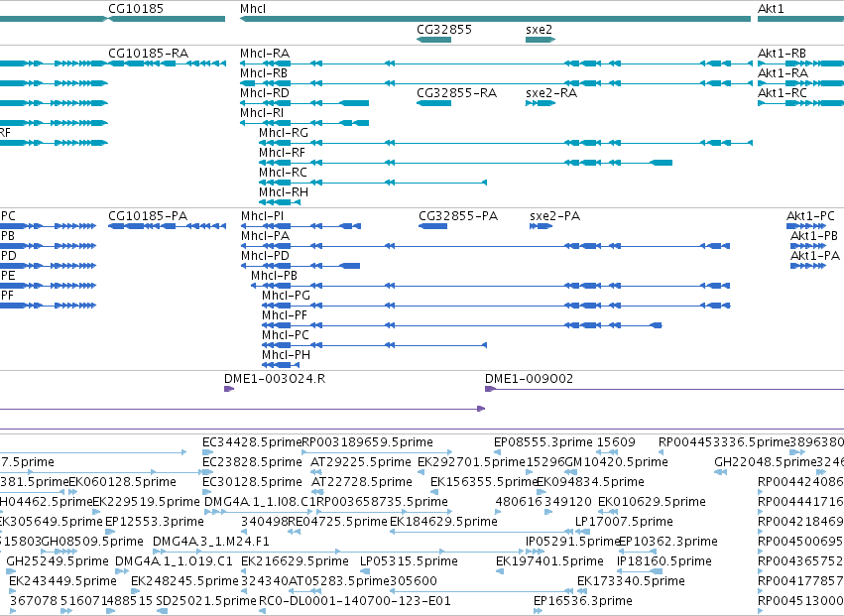
Task: Select the Mhcl-RB transcript label
Action: pyautogui.click(x=264, y=73)
